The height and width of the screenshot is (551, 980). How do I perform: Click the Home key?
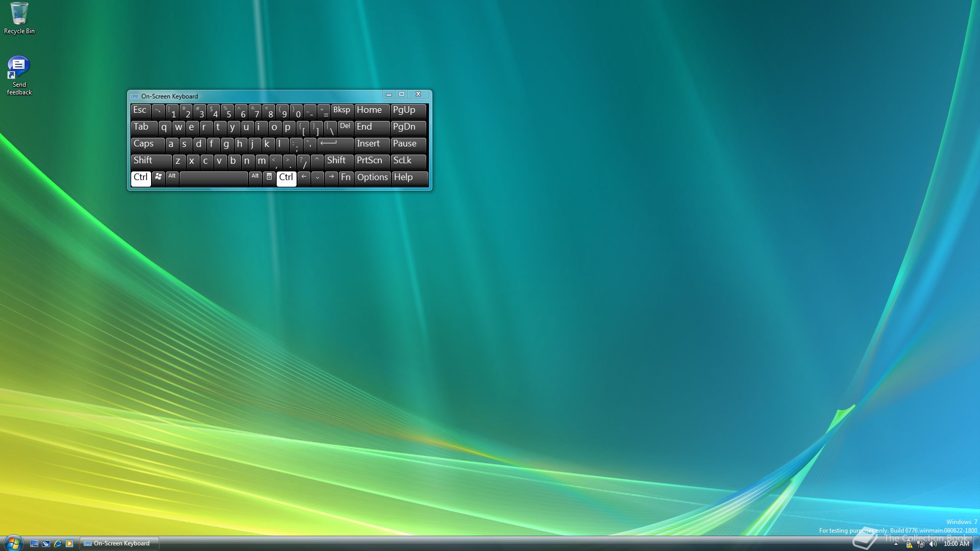point(372,111)
